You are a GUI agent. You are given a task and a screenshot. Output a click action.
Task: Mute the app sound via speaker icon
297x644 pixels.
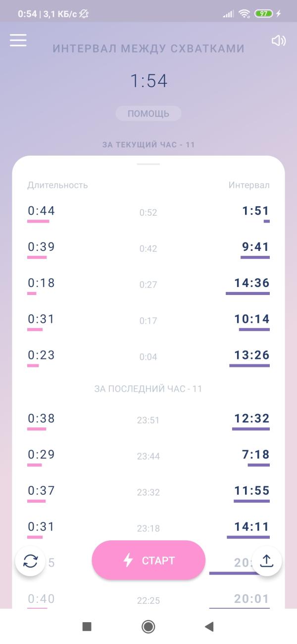(279, 41)
